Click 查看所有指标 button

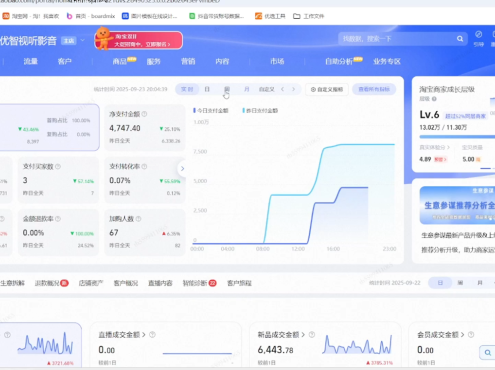374,89
